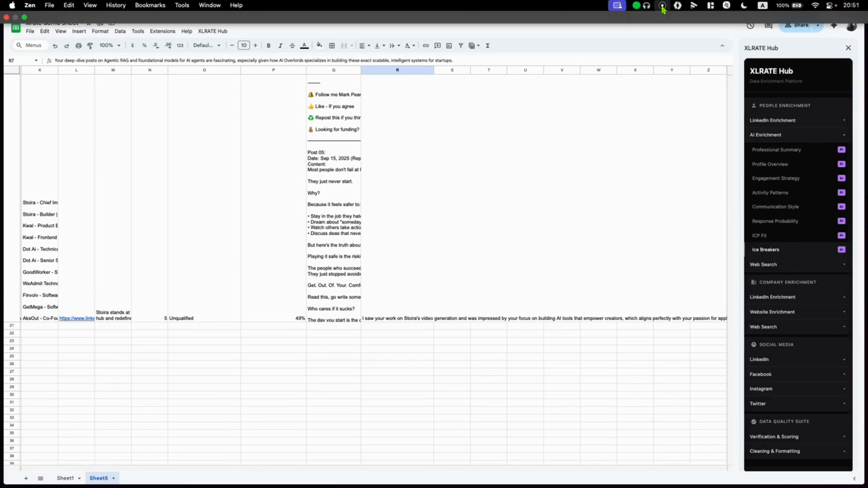Collapse the AI Enrichment section
Screen dimensions: 868x488
click(798, 134)
